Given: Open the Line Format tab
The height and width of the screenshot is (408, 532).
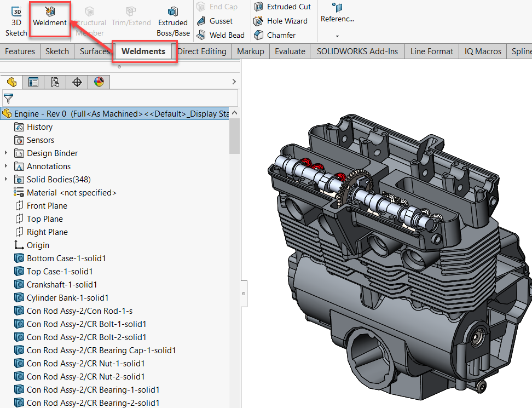Looking at the screenshot, I should [432, 51].
